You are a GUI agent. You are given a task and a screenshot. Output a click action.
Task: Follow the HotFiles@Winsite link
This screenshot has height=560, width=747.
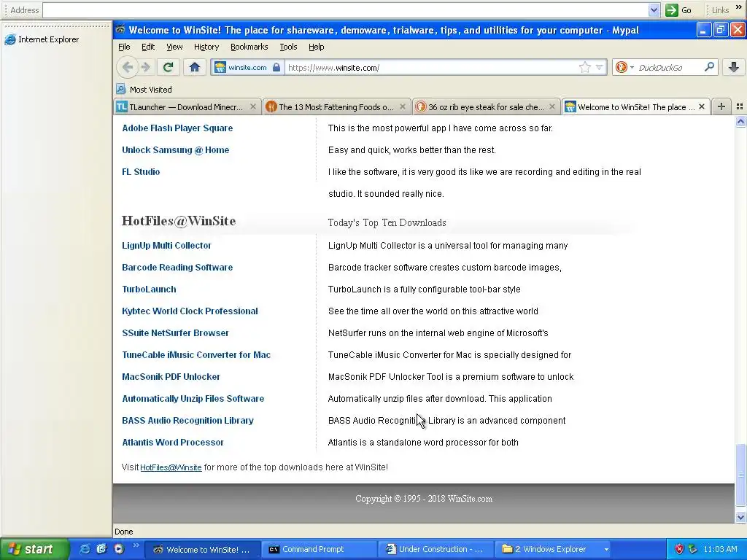pyautogui.click(x=171, y=467)
